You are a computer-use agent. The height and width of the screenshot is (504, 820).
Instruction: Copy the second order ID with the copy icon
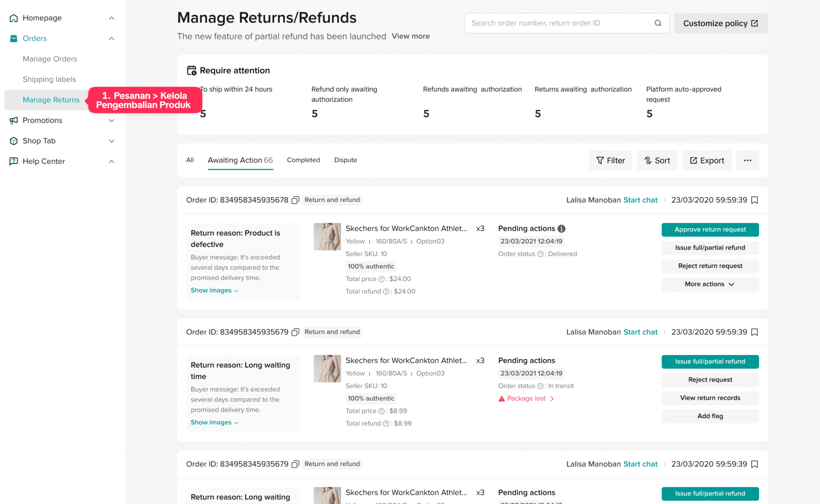click(x=295, y=332)
